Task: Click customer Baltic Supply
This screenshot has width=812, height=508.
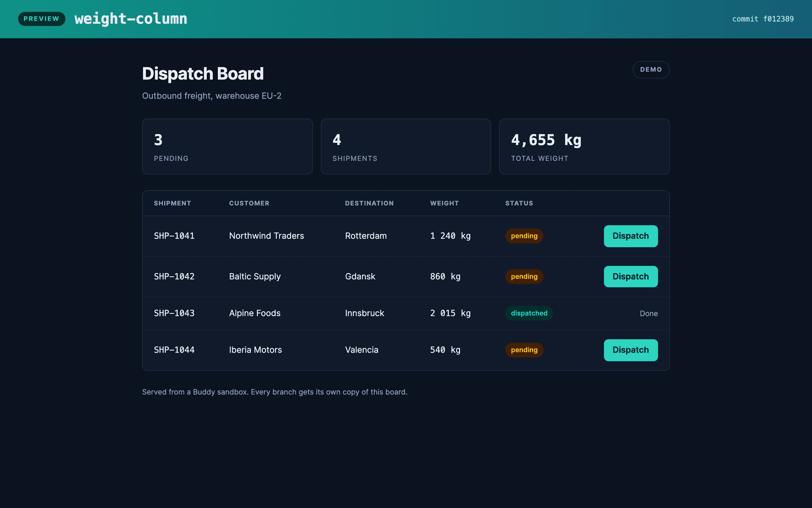Action: [x=255, y=276]
